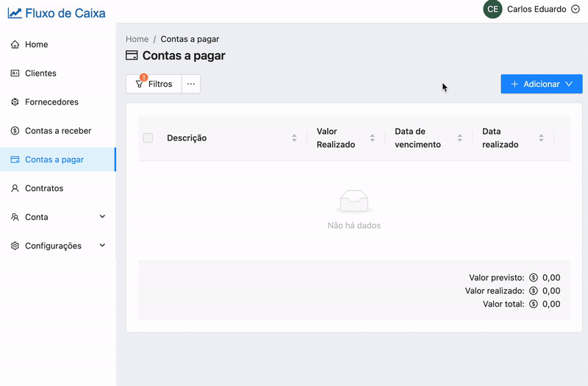This screenshot has height=386, width=588.
Task: Go to Home in sidebar menu
Action: 58,44
